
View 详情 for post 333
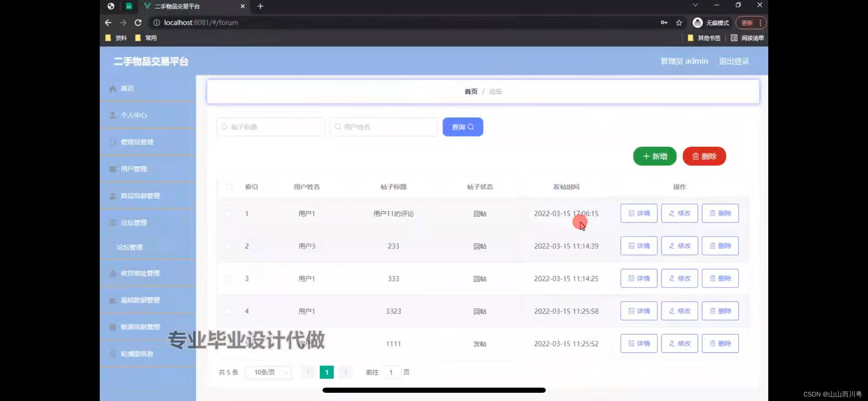click(639, 278)
